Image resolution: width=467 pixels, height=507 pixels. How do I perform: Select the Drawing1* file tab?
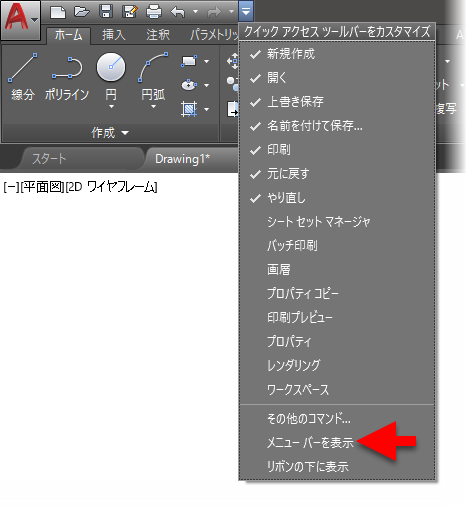click(x=192, y=159)
